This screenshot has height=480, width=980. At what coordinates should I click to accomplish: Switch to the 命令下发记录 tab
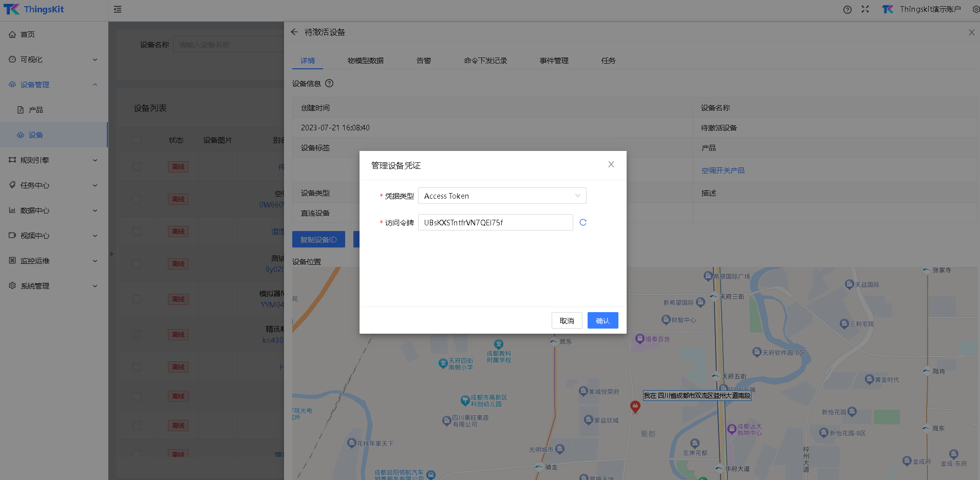pos(485,61)
